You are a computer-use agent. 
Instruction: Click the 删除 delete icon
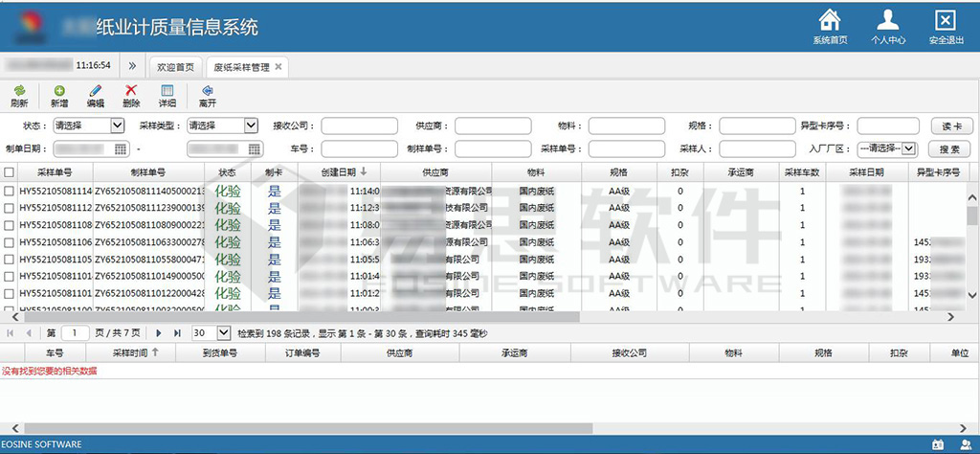(x=131, y=91)
